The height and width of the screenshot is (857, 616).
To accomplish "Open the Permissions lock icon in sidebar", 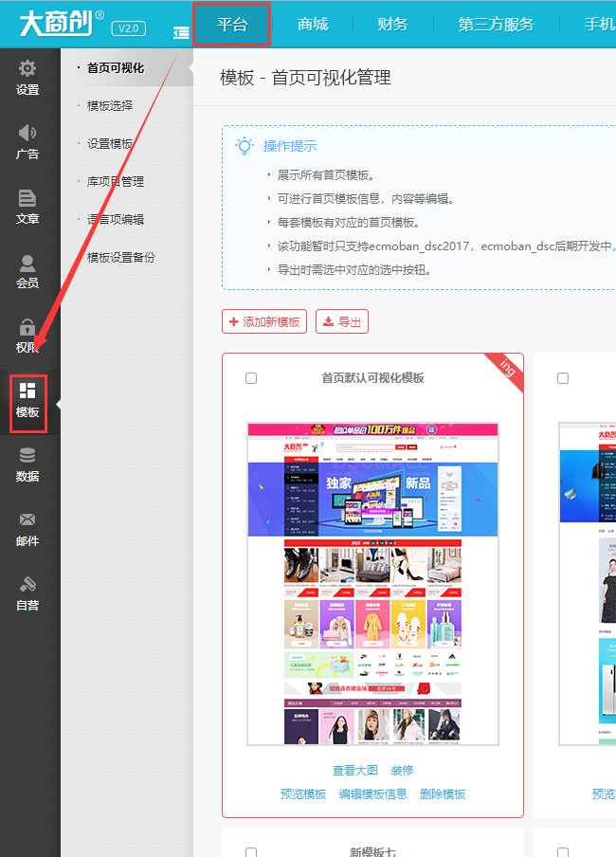I will [x=27, y=328].
